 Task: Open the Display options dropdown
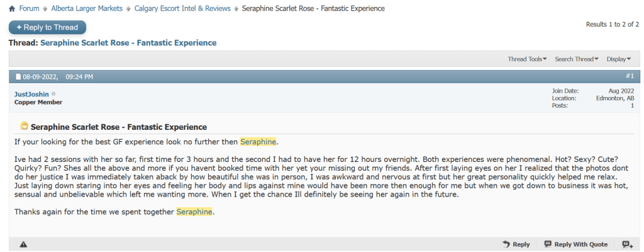pos(618,59)
